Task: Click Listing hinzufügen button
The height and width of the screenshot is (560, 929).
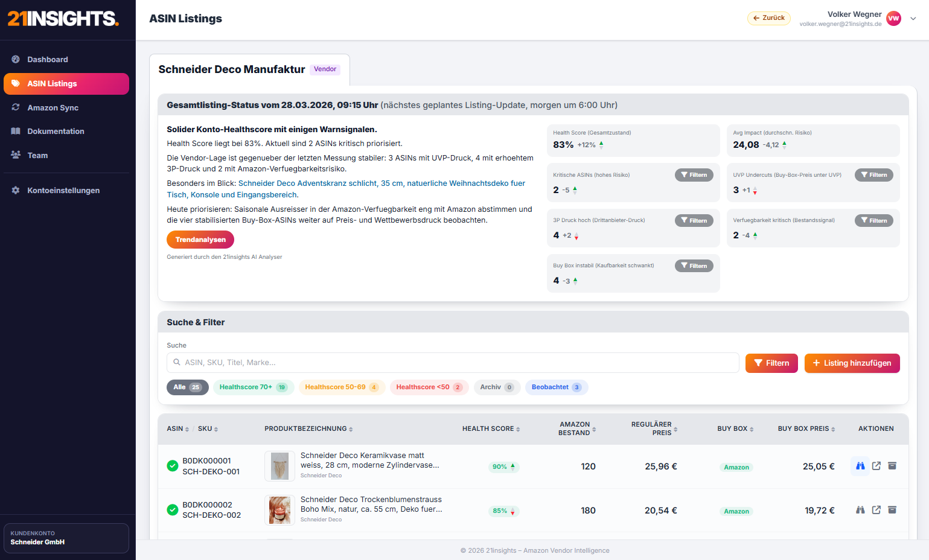Action: (852, 363)
